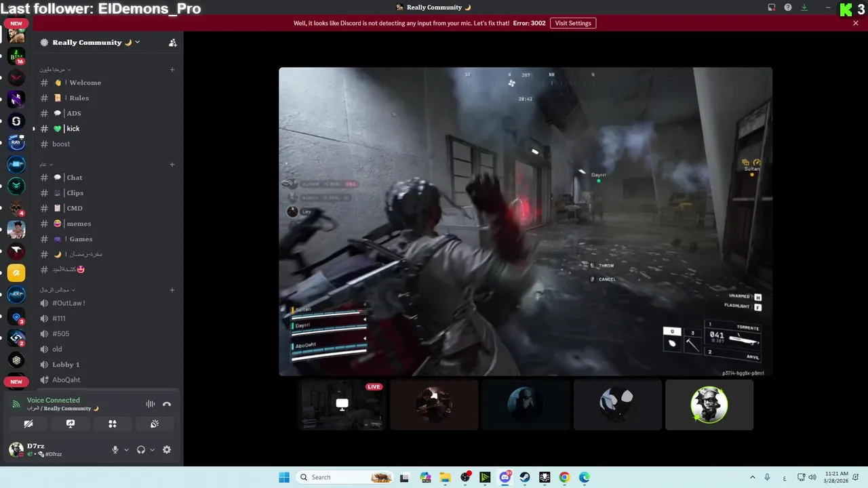Image resolution: width=868 pixels, height=488 pixels.
Task: Open noise suppression waveform icon
Action: 151,404
